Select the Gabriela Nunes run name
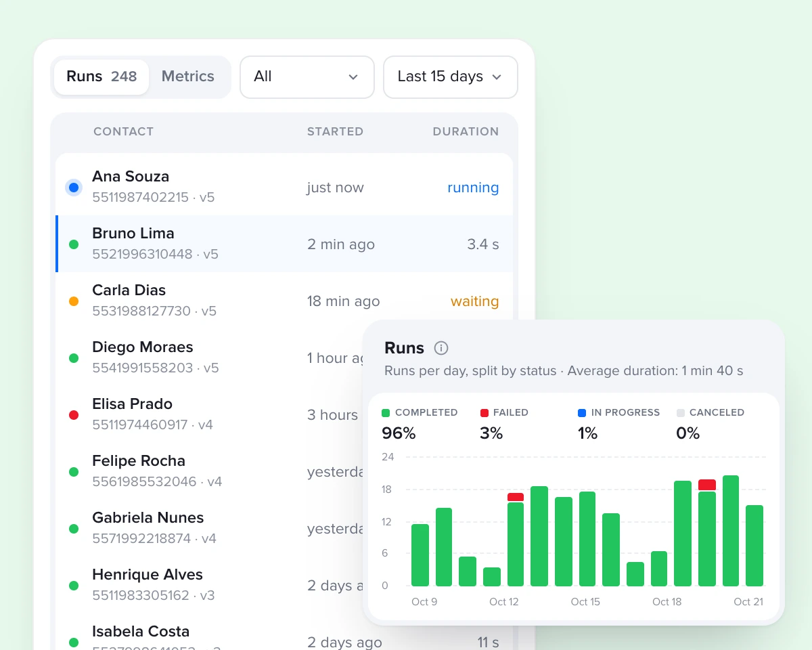The height and width of the screenshot is (650, 812). pos(148,517)
